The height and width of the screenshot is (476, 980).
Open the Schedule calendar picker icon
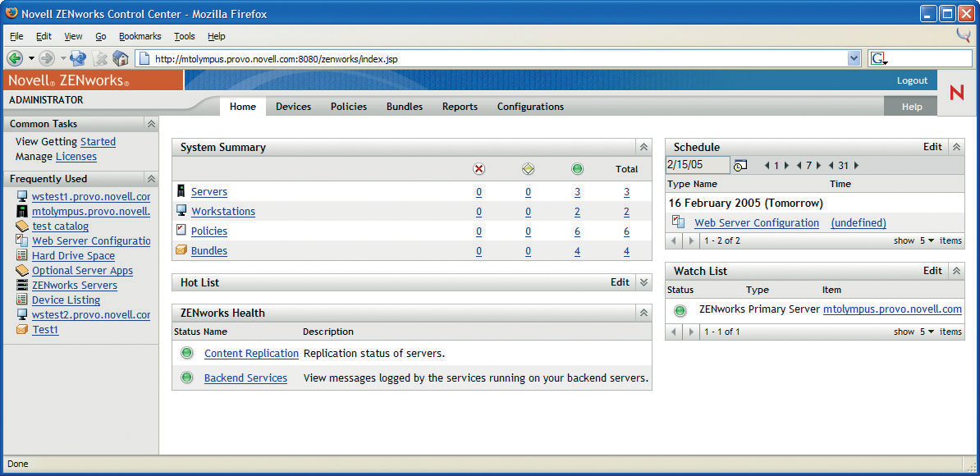740,166
